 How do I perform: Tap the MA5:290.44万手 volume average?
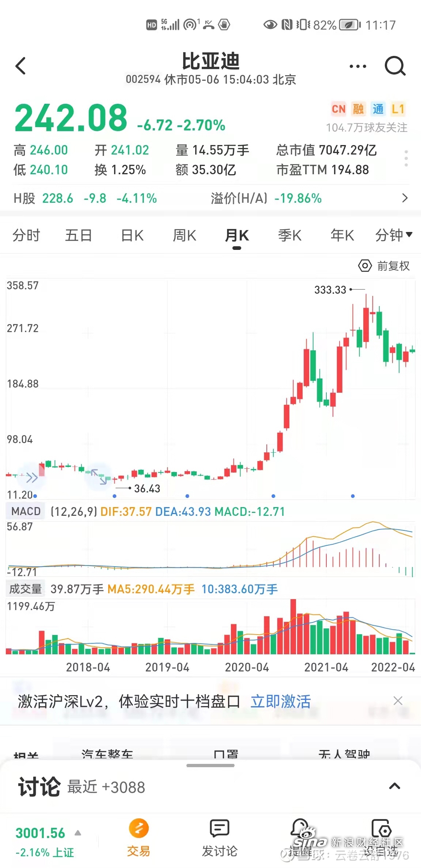[x=151, y=589]
